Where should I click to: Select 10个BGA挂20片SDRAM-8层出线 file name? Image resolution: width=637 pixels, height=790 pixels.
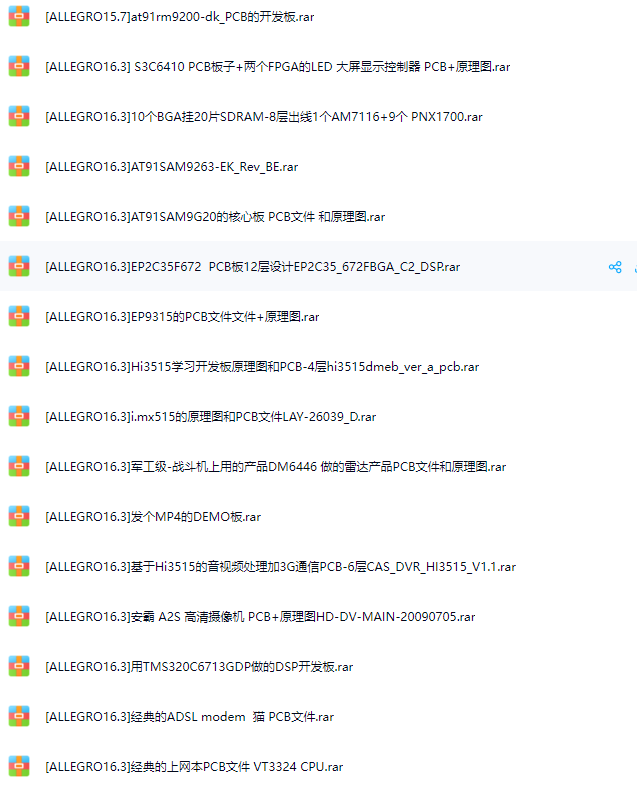[264, 116]
